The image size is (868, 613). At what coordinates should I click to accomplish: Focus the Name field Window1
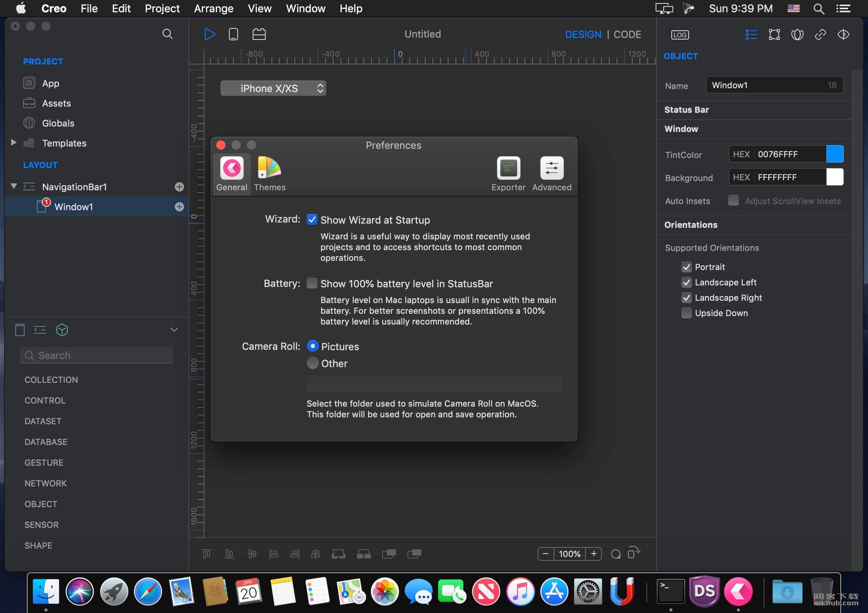coord(774,85)
